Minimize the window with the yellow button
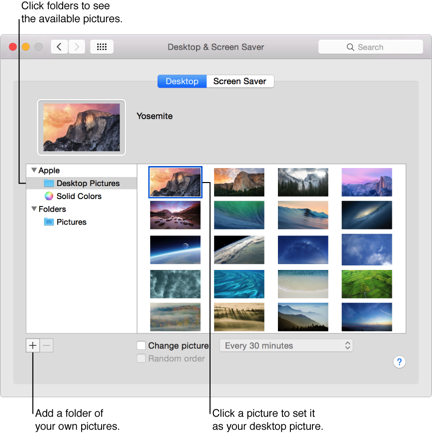 click(26, 47)
